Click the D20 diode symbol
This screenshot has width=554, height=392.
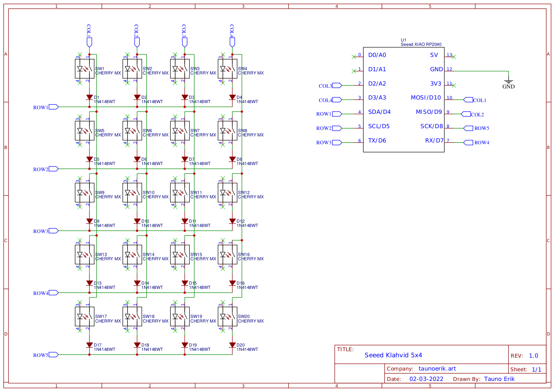232,345
